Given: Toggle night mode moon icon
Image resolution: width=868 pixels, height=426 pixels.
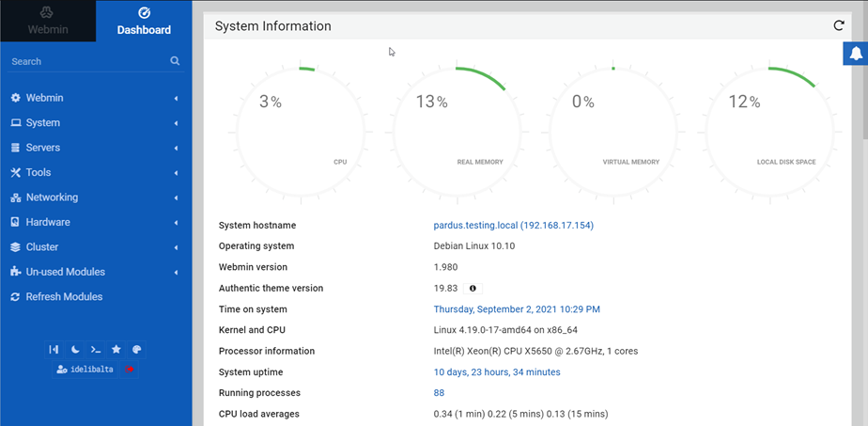Looking at the screenshot, I should tap(75, 349).
